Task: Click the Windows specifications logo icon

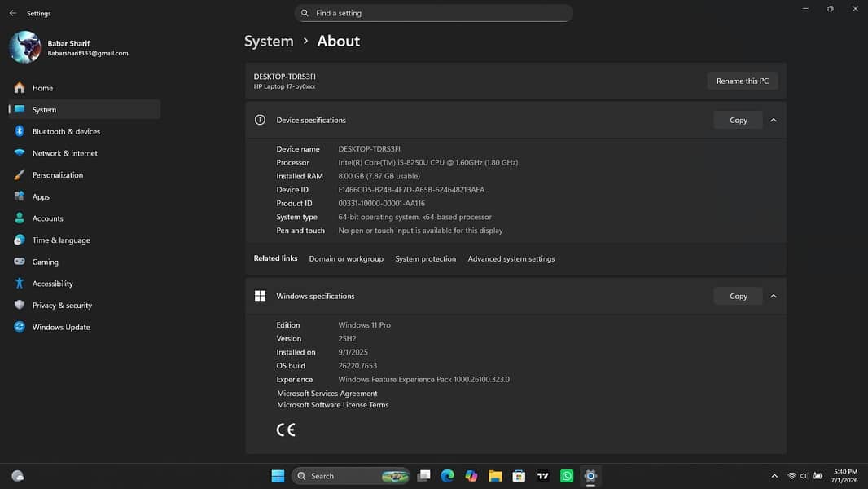Action: coord(260,296)
